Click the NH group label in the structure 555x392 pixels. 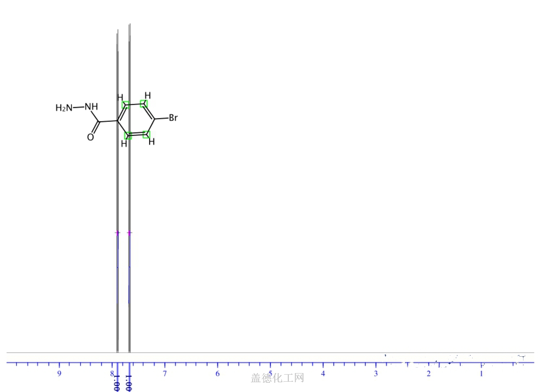click(x=91, y=106)
